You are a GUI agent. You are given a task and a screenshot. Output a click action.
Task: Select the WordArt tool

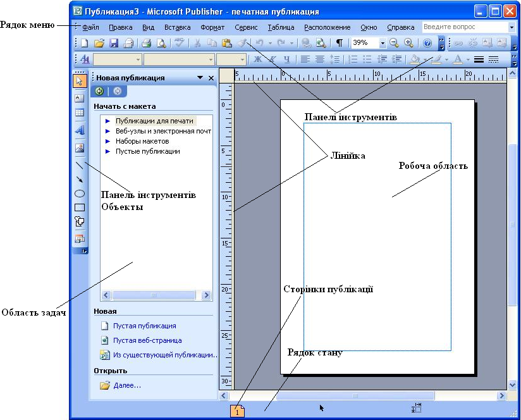click(x=80, y=130)
